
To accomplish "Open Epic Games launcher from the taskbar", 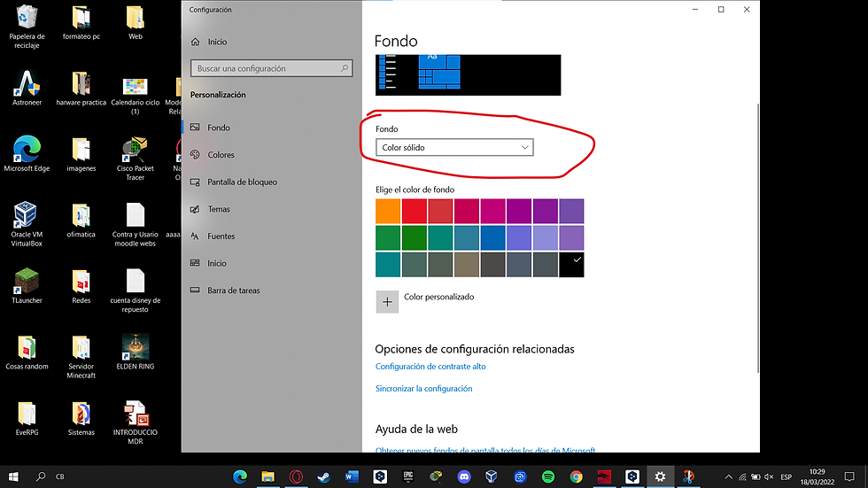I will click(x=408, y=476).
